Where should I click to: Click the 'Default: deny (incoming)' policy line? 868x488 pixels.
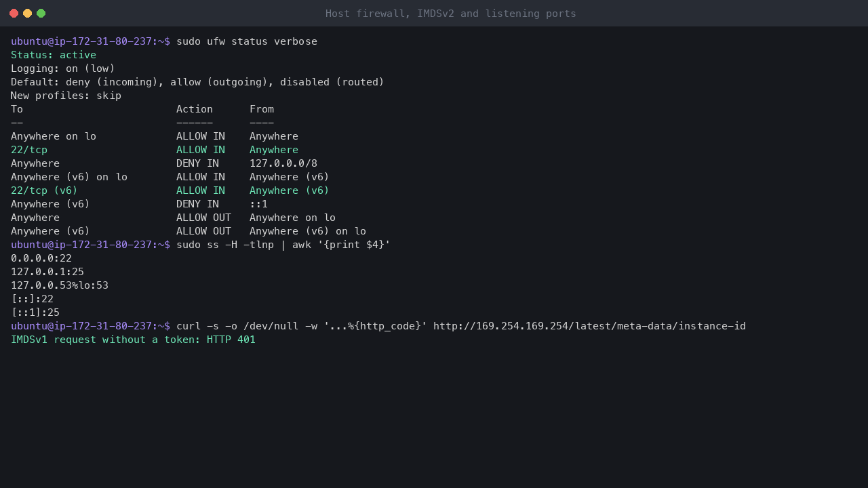point(197,82)
